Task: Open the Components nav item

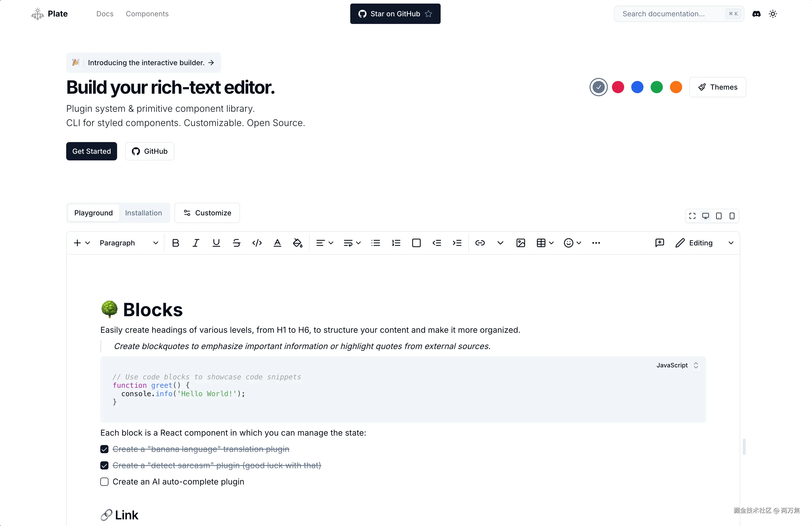Action: (147, 14)
